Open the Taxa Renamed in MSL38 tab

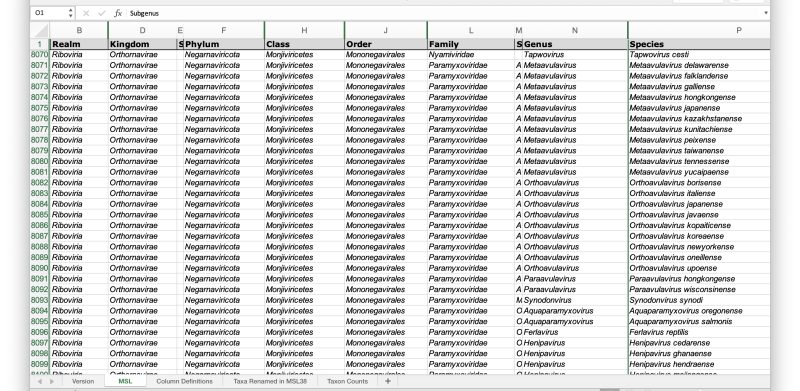point(270,381)
